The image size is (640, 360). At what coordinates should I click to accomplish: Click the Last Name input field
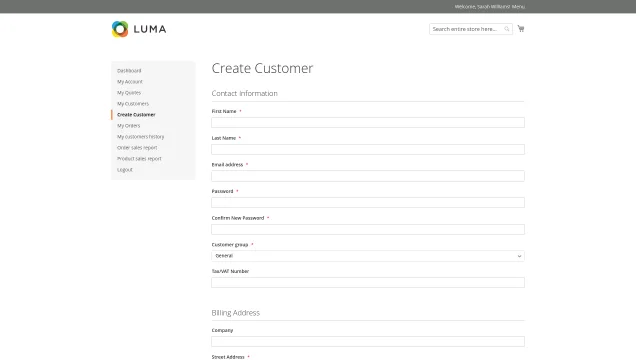pos(368,149)
